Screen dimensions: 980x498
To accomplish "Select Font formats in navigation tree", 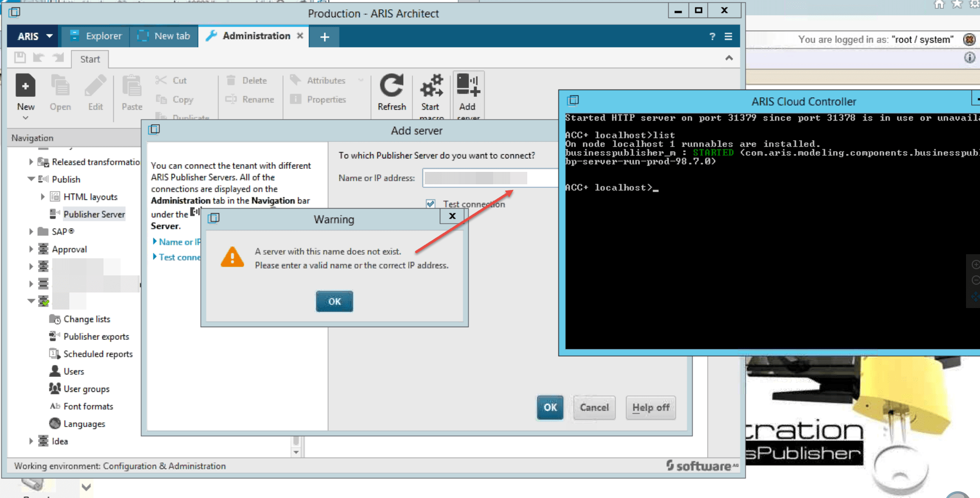I will click(88, 406).
